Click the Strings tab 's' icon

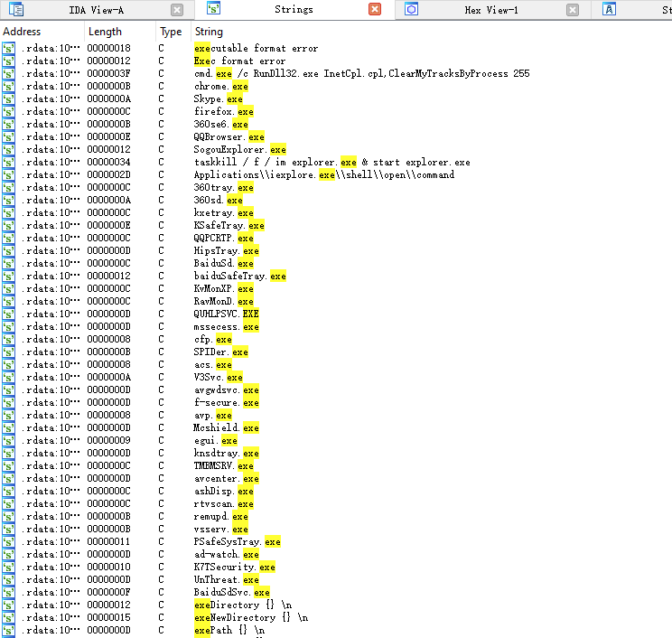pos(213,8)
